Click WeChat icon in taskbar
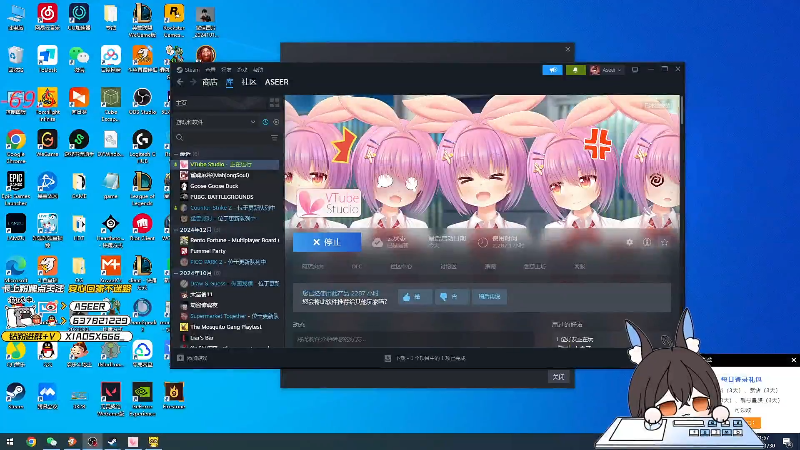The width and height of the screenshot is (800, 450). click(x=52, y=442)
